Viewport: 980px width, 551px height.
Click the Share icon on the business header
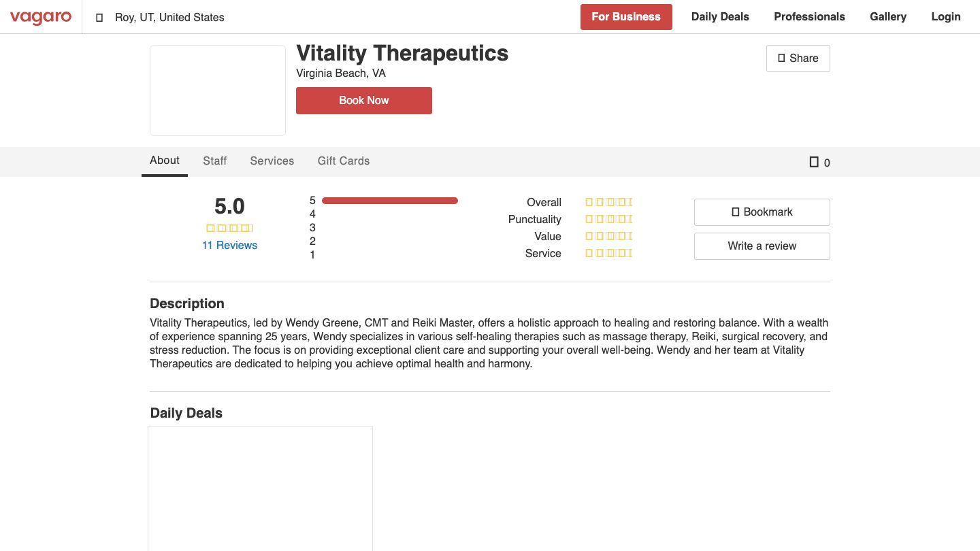[x=781, y=59]
